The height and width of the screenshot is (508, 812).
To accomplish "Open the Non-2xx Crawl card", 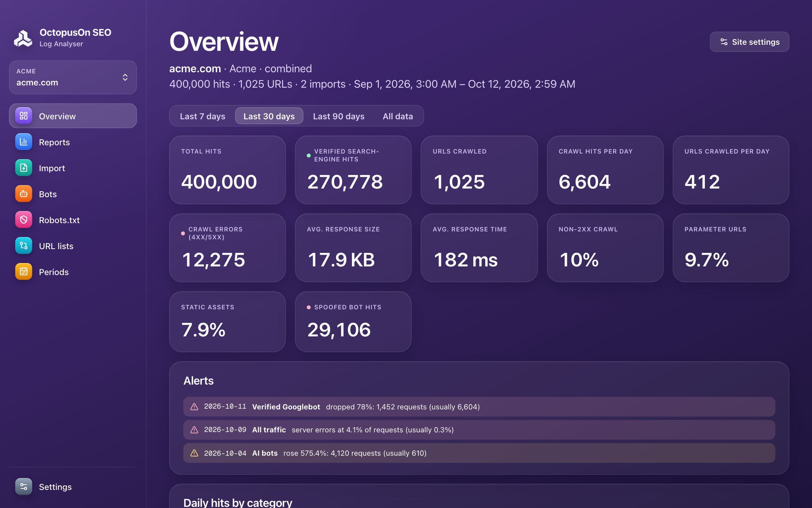I will (x=605, y=248).
